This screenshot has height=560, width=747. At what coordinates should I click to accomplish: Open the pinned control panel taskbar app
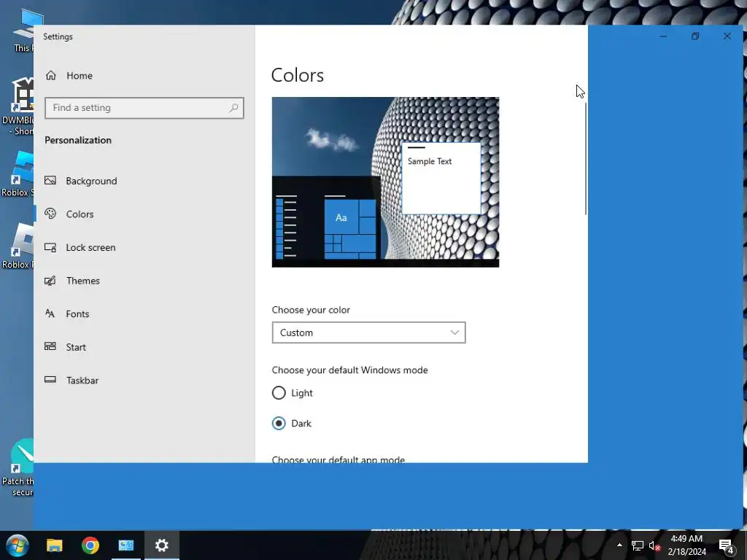(x=126, y=545)
